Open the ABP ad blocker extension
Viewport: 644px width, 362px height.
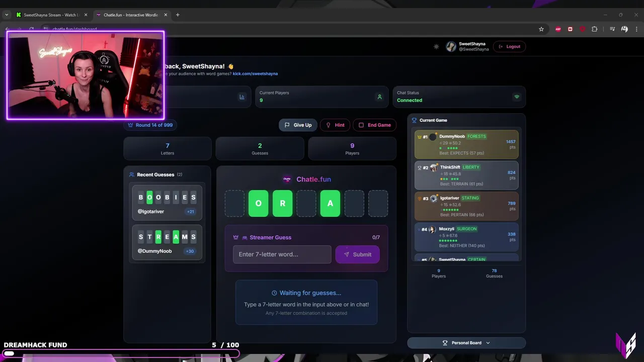point(558,29)
